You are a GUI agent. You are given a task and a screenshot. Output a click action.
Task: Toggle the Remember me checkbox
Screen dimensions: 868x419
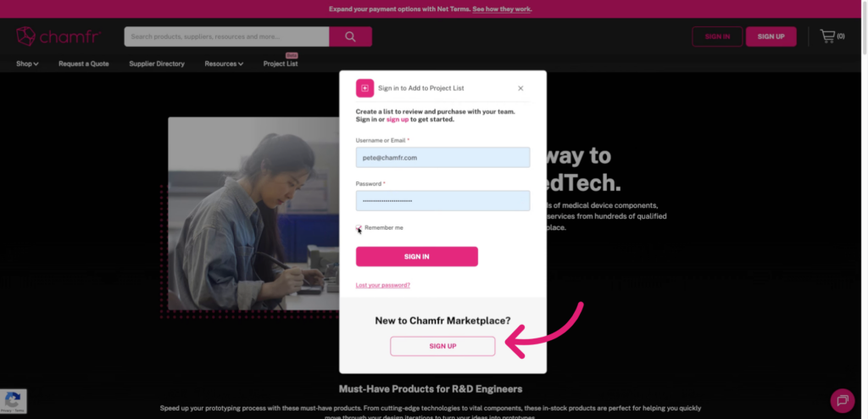pyautogui.click(x=359, y=228)
